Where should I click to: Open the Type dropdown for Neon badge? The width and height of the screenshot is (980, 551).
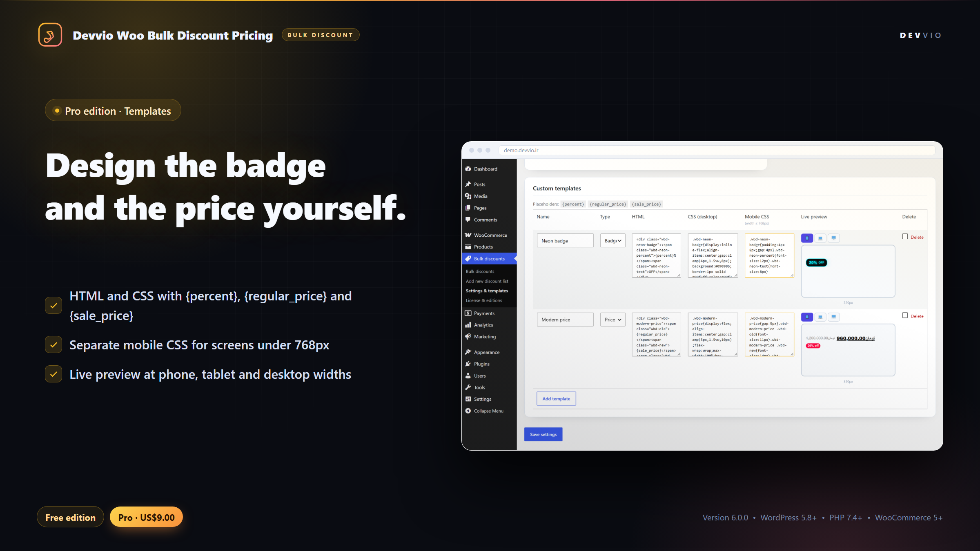pyautogui.click(x=612, y=241)
